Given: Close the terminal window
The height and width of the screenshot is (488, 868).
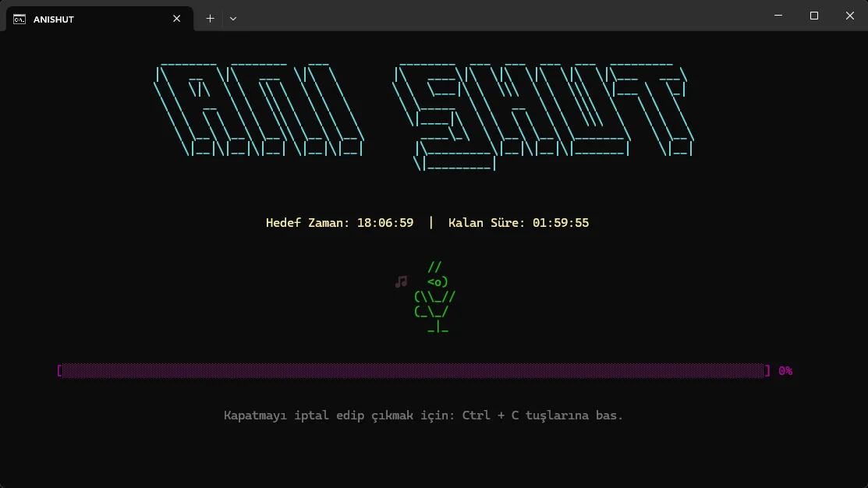Looking at the screenshot, I should [850, 16].
